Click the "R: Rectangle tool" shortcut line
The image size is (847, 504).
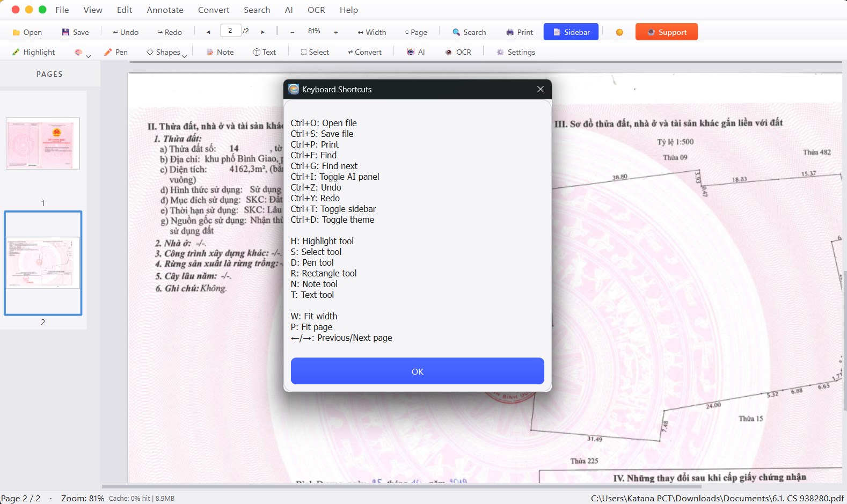tap(324, 273)
